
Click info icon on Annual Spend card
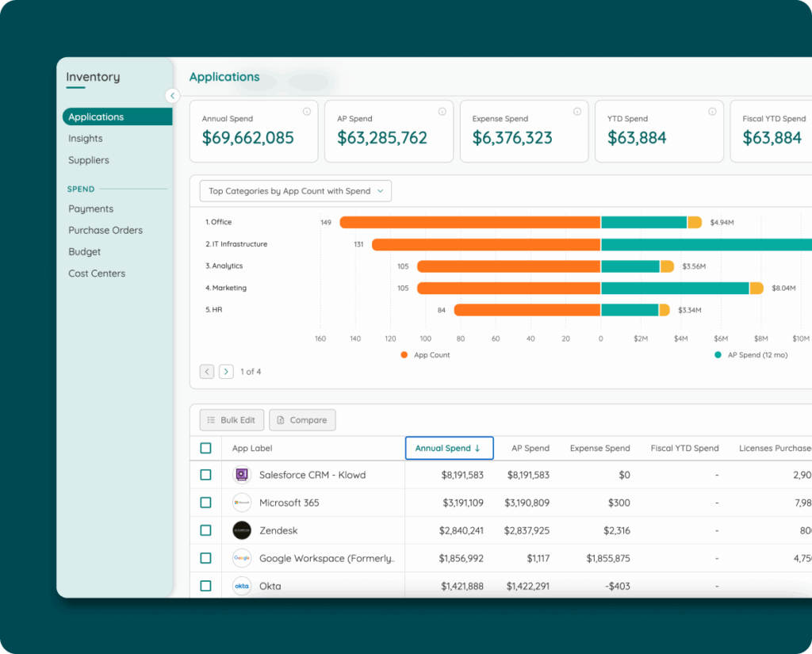click(x=307, y=112)
